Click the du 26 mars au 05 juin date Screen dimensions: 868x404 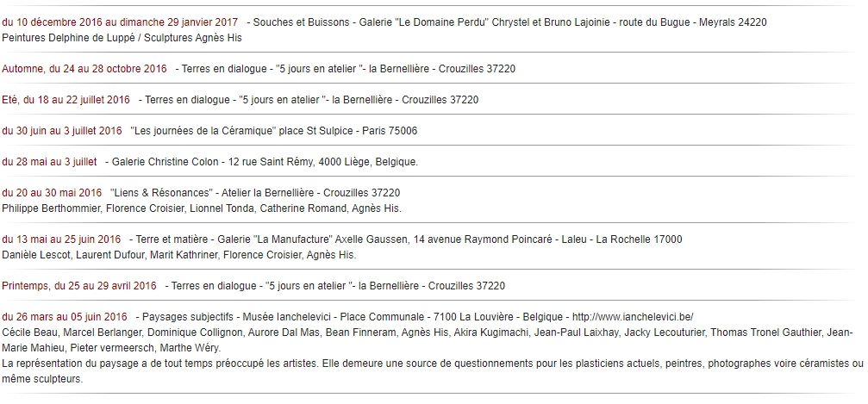(64, 317)
